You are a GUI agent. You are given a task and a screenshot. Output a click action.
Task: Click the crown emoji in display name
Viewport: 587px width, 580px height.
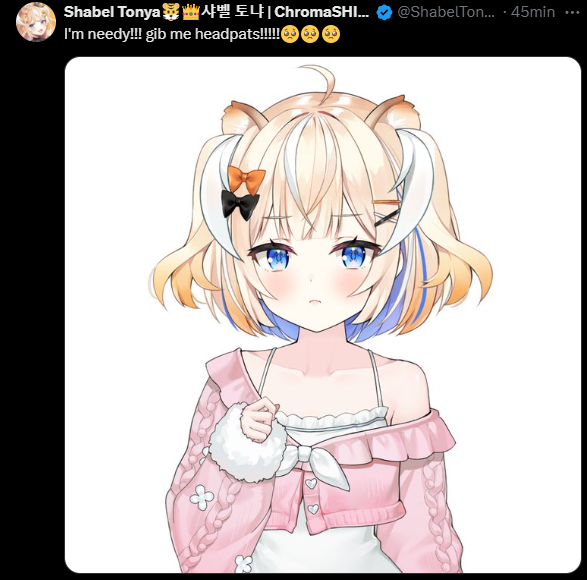pos(191,12)
